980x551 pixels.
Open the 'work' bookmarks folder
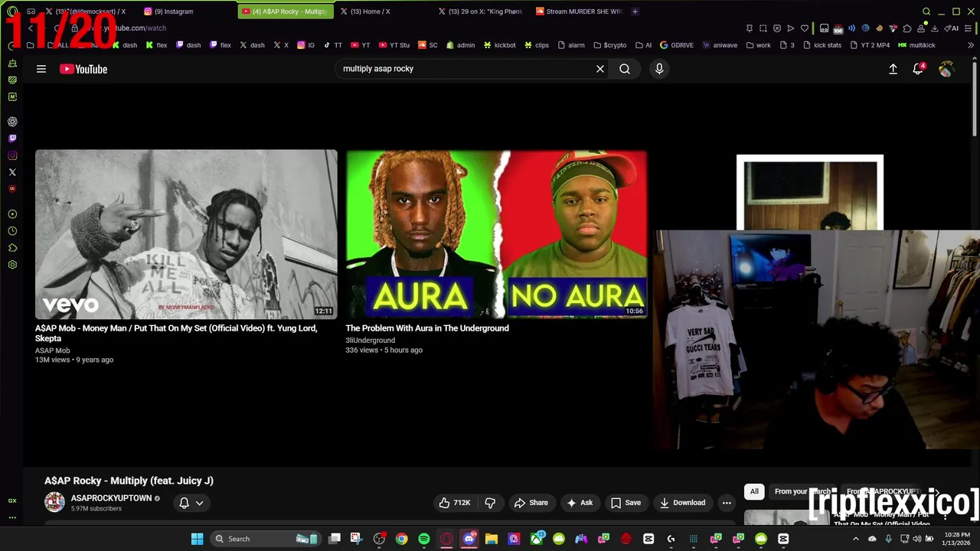pyautogui.click(x=758, y=45)
